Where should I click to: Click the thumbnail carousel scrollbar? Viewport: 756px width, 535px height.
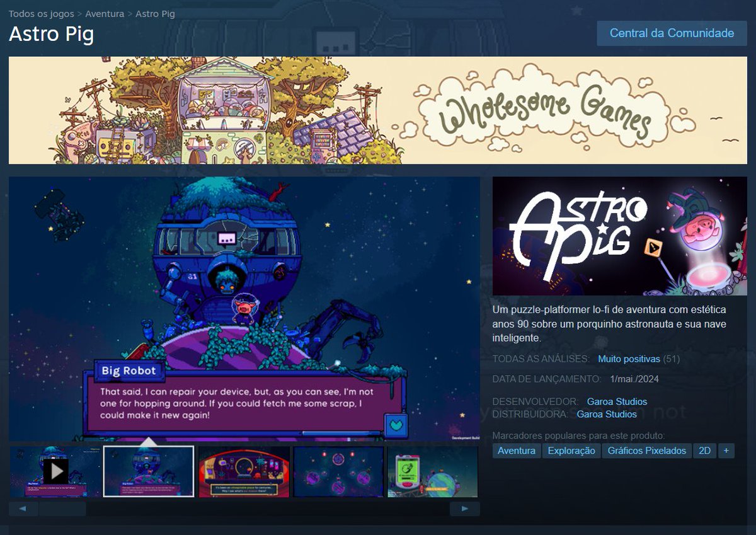[x=63, y=508]
